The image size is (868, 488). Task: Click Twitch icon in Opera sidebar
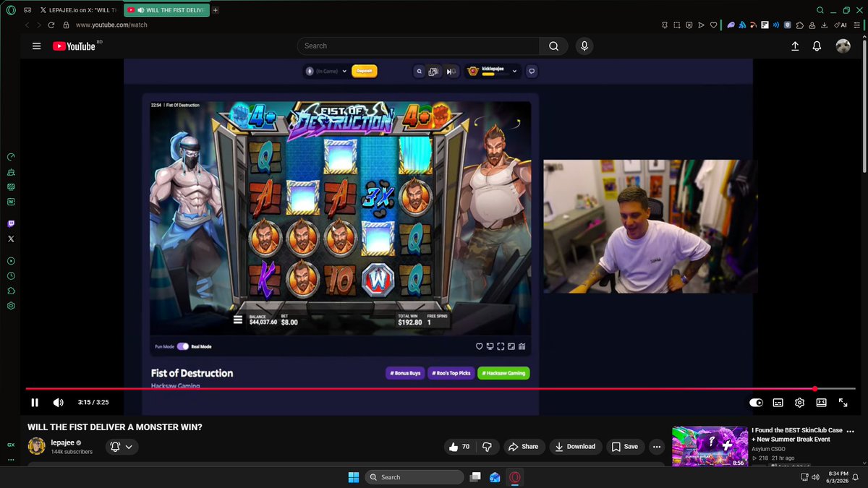click(11, 224)
